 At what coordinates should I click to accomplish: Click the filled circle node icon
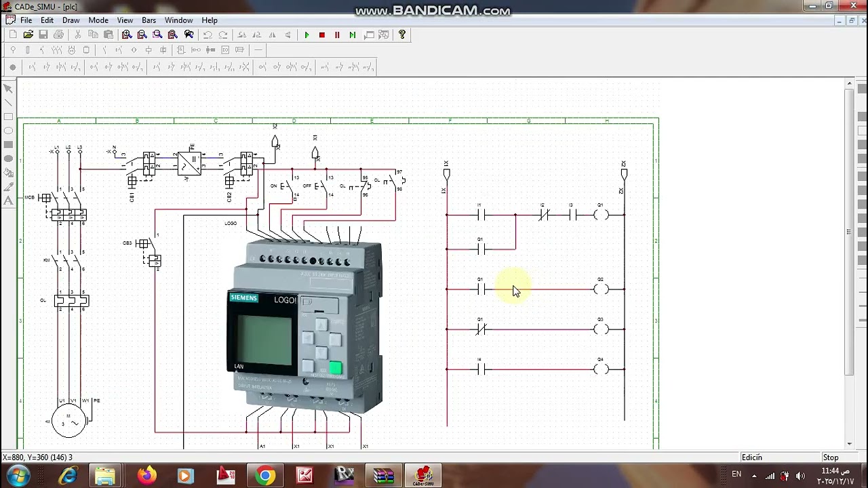12,67
